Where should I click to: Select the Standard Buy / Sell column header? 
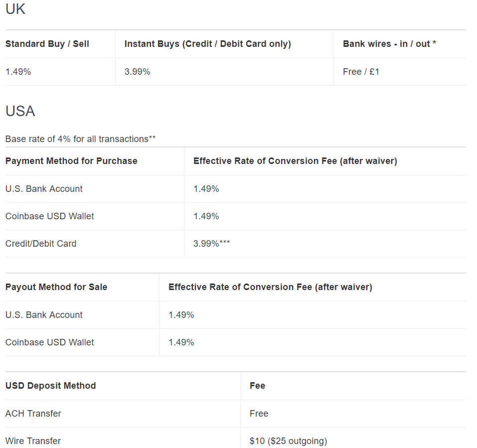point(47,44)
